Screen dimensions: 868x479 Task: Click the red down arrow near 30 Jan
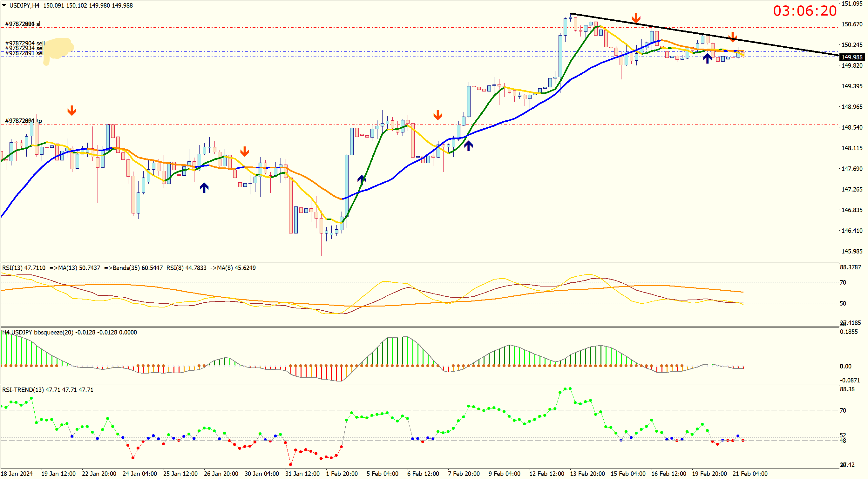pyautogui.click(x=245, y=151)
